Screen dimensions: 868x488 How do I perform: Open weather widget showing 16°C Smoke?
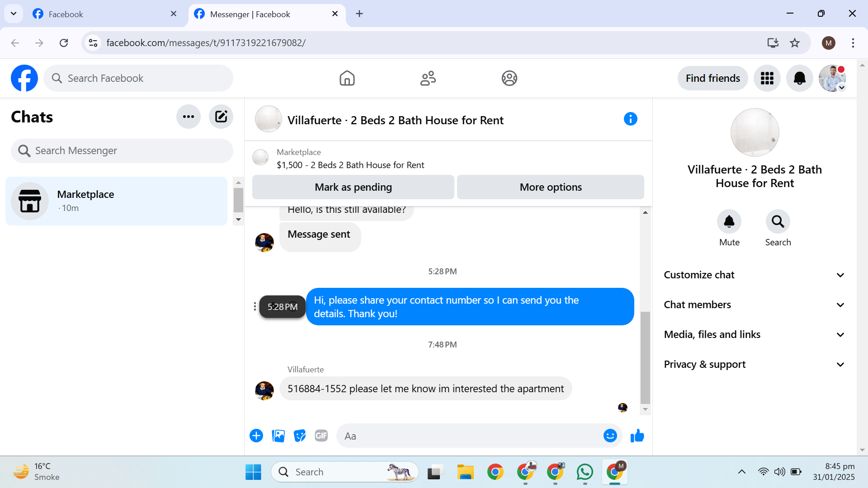pyautogui.click(x=37, y=472)
